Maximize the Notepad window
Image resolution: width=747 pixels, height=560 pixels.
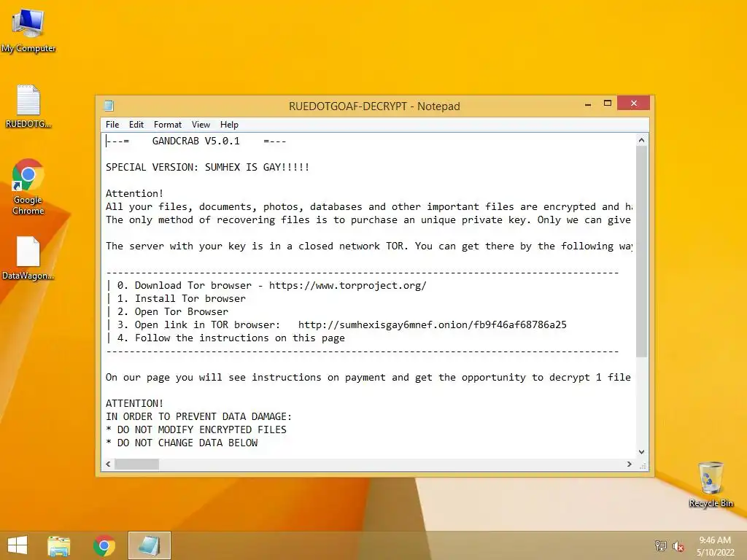[608, 104]
